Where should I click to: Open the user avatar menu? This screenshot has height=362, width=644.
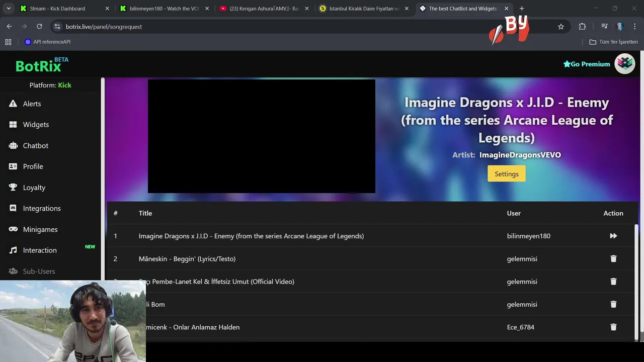pyautogui.click(x=625, y=63)
